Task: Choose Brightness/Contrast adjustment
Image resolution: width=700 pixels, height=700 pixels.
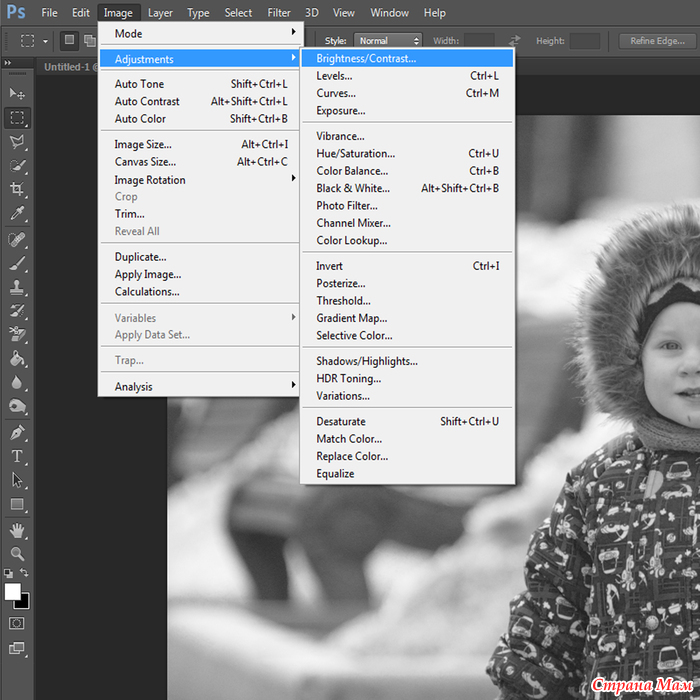Action: tap(407, 58)
